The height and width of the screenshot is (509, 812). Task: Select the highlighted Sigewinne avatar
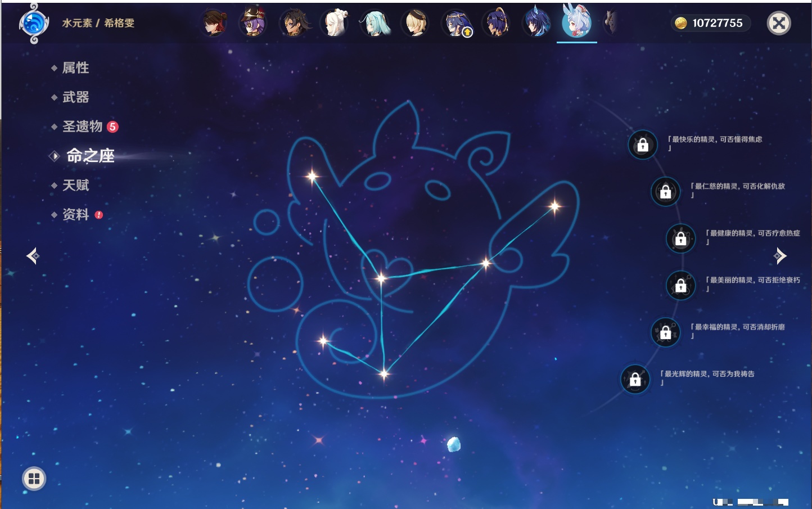click(577, 21)
